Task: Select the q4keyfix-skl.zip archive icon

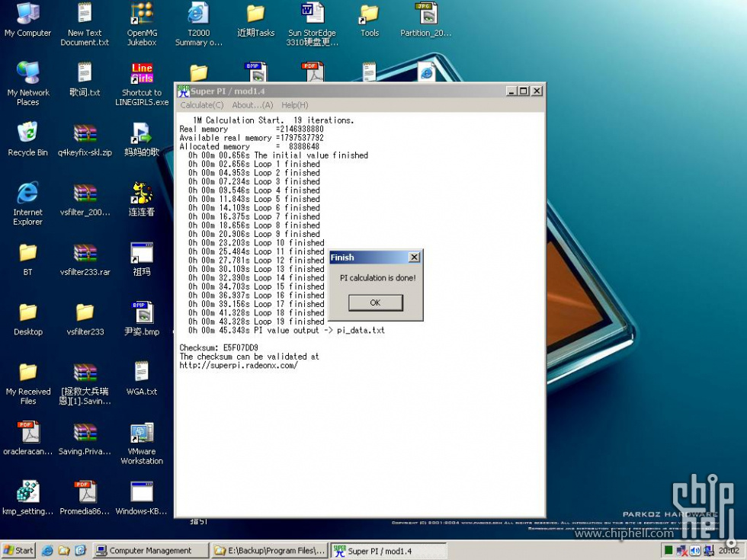Action: point(85,139)
